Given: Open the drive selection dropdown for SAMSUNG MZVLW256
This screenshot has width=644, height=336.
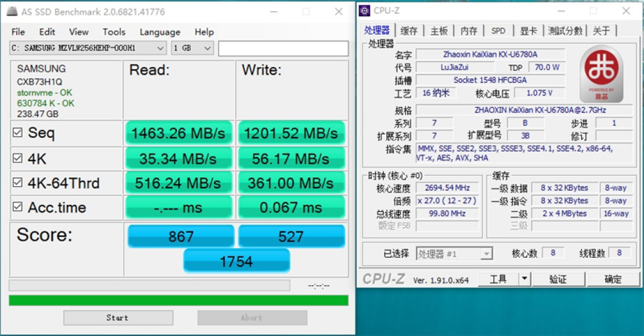Looking at the screenshot, I should click(88, 48).
